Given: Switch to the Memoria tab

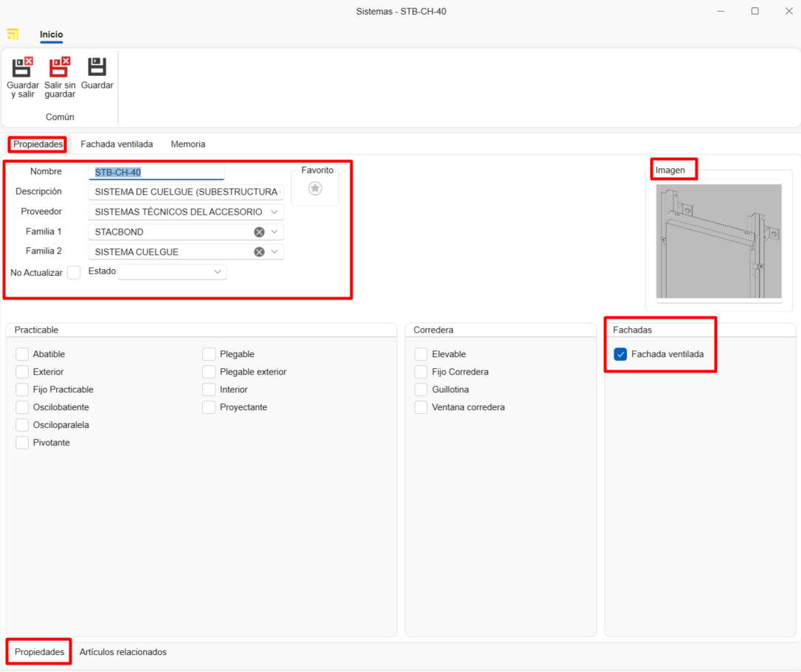Looking at the screenshot, I should [x=188, y=144].
